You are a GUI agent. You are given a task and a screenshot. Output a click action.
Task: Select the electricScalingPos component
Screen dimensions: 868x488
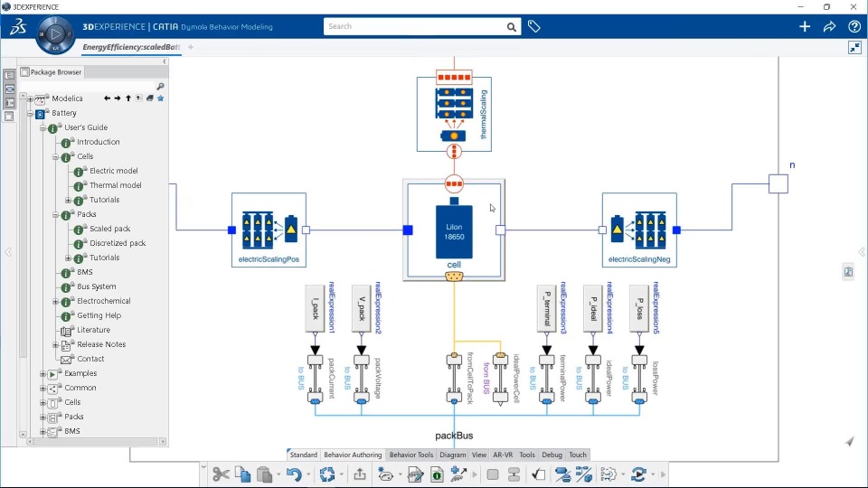pos(269,230)
